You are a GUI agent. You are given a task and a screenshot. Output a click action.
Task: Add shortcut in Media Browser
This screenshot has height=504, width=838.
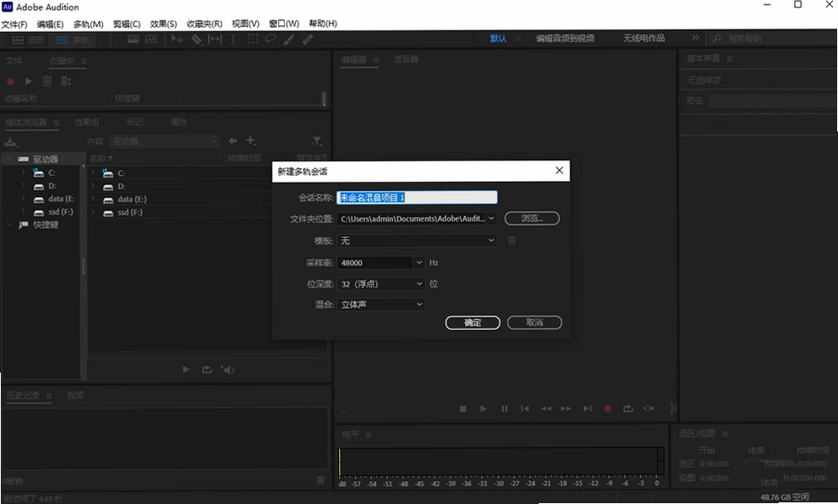pyautogui.click(x=250, y=140)
